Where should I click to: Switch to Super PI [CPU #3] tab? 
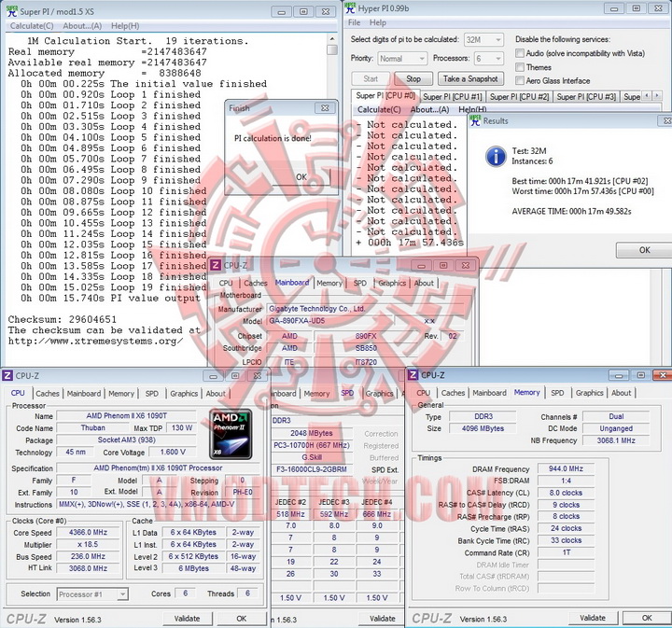(586, 97)
